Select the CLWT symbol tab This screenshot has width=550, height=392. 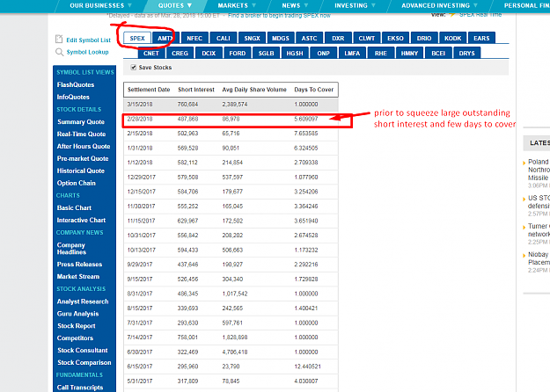(367, 38)
